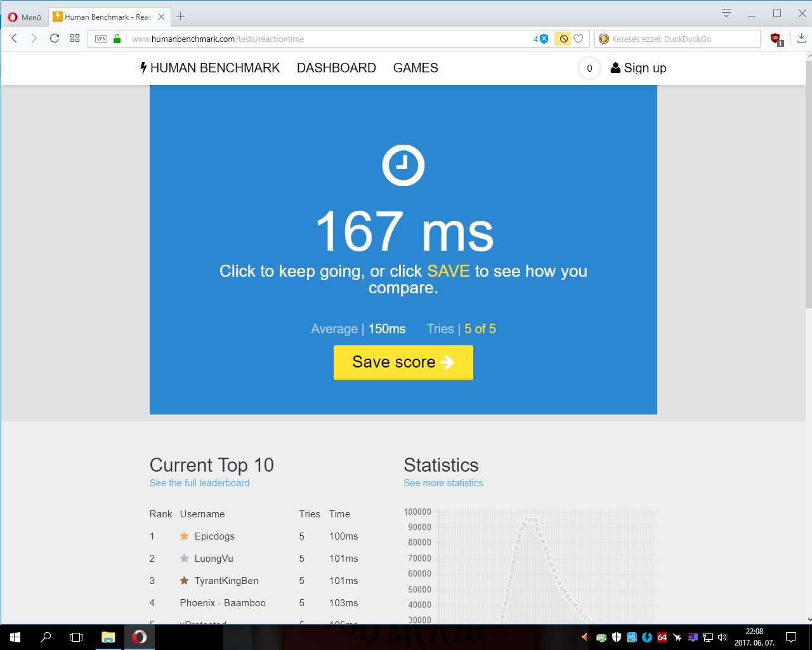
Task: Close the Human Benchmark tab
Action: tap(161, 17)
